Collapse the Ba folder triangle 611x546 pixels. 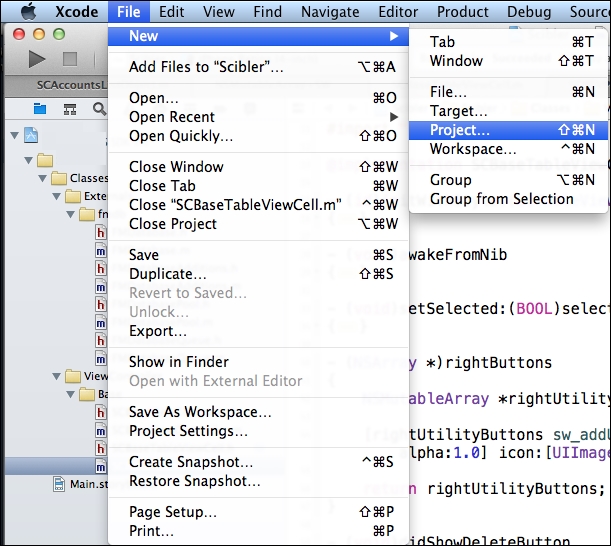click(x=71, y=394)
